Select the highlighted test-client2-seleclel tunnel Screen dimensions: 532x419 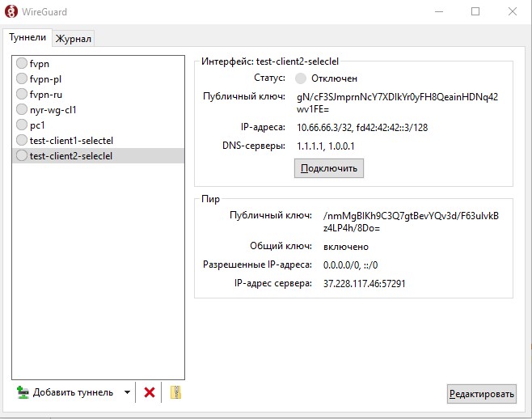click(99, 155)
